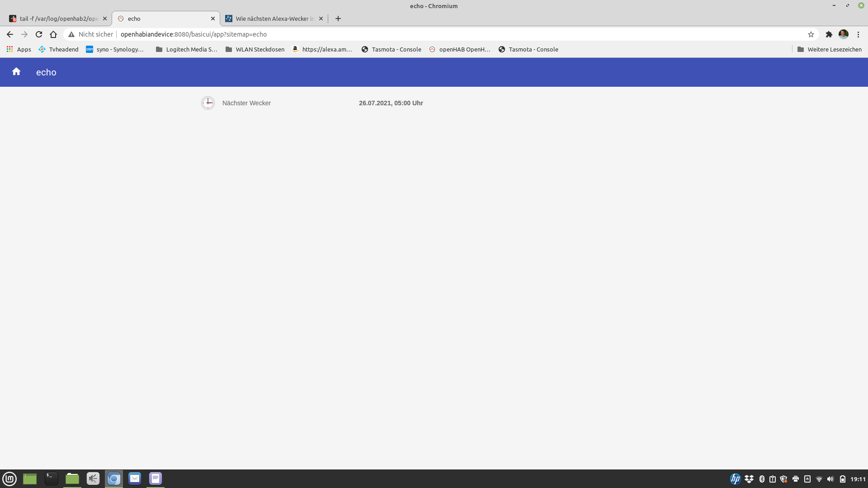Image resolution: width=868 pixels, height=488 pixels.
Task: Show desktop via green taskbar icon
Action: click(x=30, y=479)
